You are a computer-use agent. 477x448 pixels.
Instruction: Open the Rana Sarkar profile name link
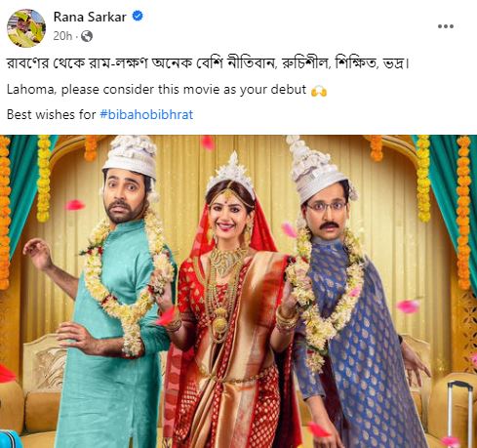pos(90,17)
